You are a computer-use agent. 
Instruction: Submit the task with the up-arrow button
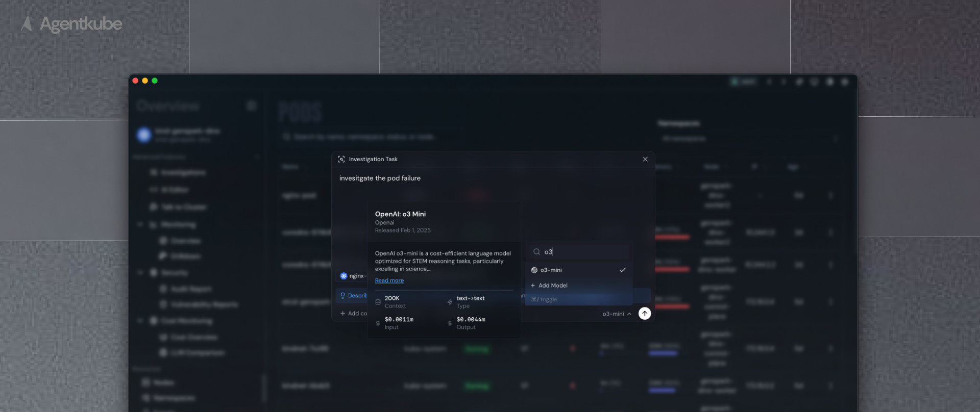click(x=645, y=314)
